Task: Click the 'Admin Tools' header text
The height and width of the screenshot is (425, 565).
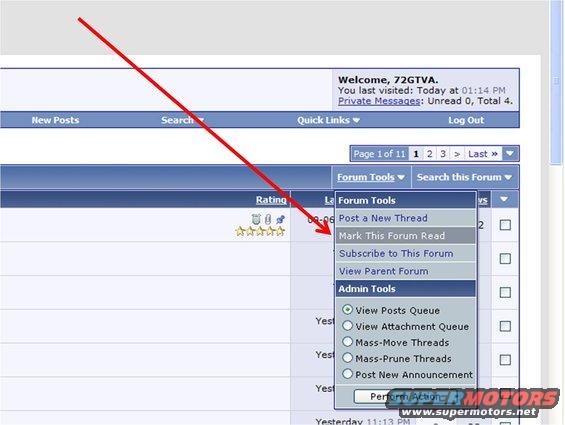Action: pyautogui.click(x=367, y=289)
